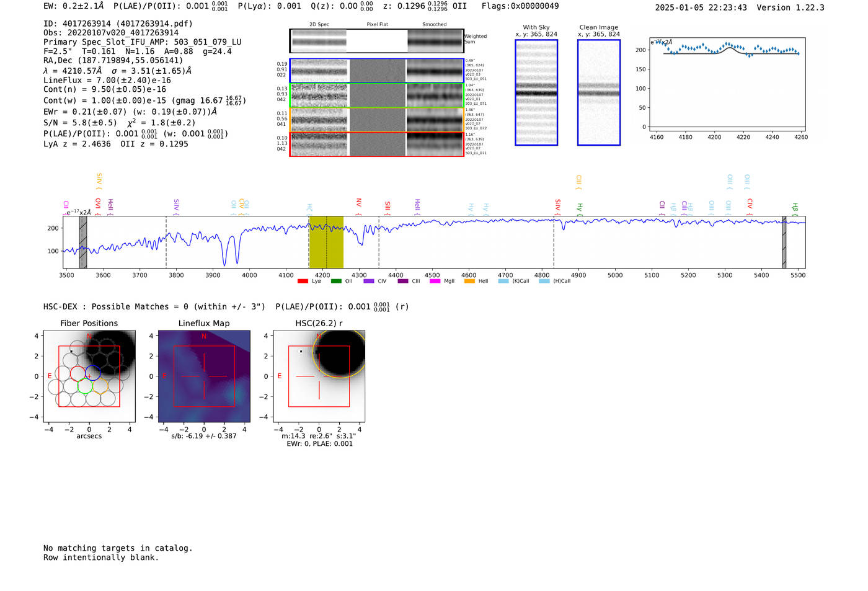This screenshot has width=868, height=591.
Task: Select the red fiber circle in Fiber Positions
Action: (x=77, y=373)
